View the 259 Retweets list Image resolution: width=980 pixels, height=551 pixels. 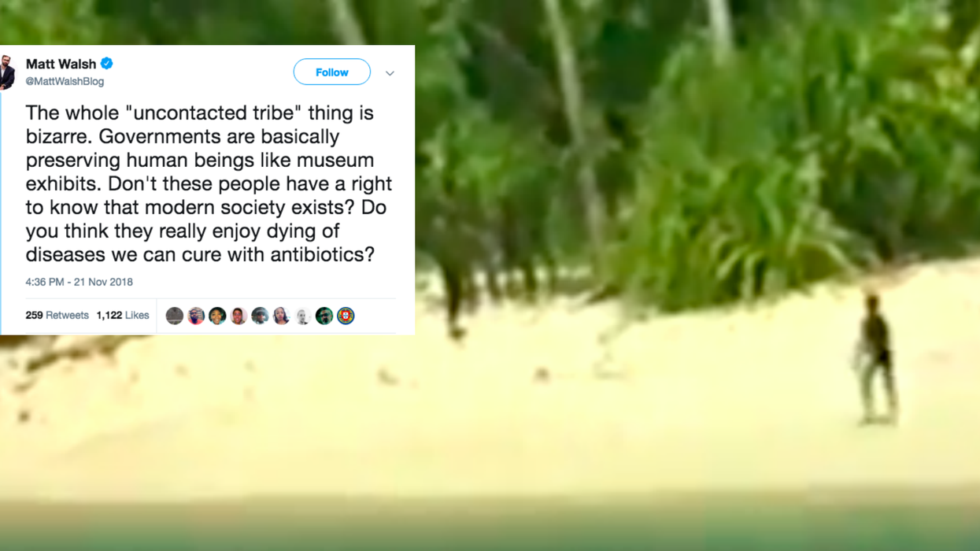coord(57,315)
